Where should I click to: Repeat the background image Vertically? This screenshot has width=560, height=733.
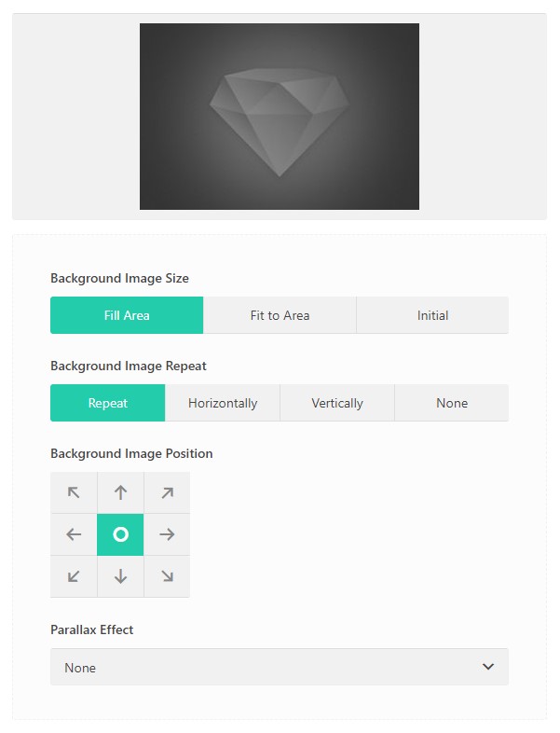tap(337, 403)
